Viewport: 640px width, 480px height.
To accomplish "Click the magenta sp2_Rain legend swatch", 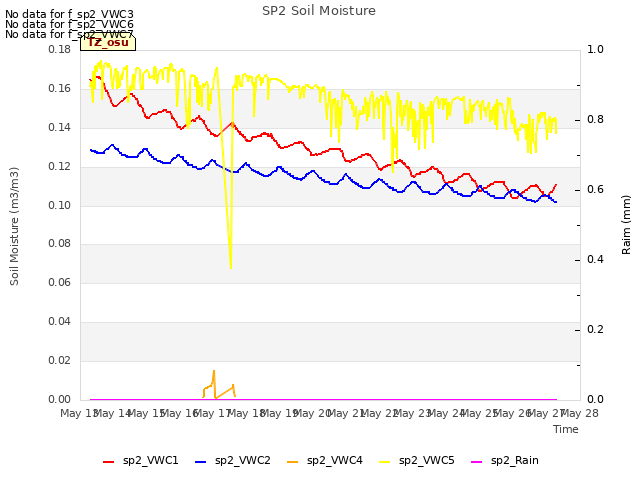I will (477, 462).
